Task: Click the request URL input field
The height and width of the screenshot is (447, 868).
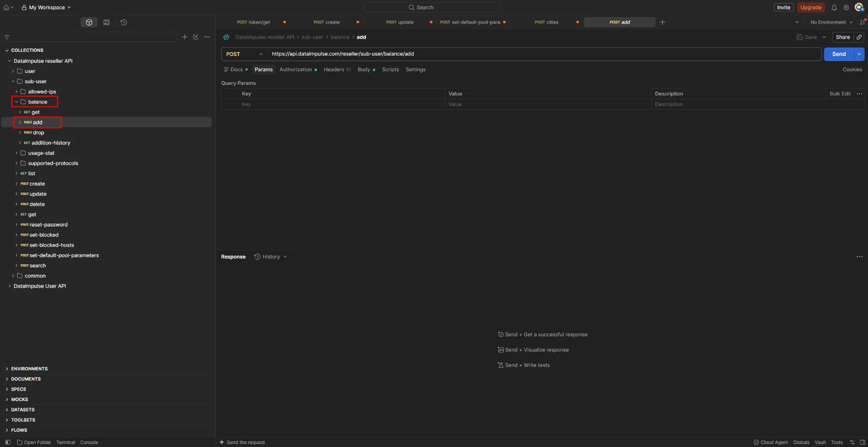Action: (x=544, y=54)
